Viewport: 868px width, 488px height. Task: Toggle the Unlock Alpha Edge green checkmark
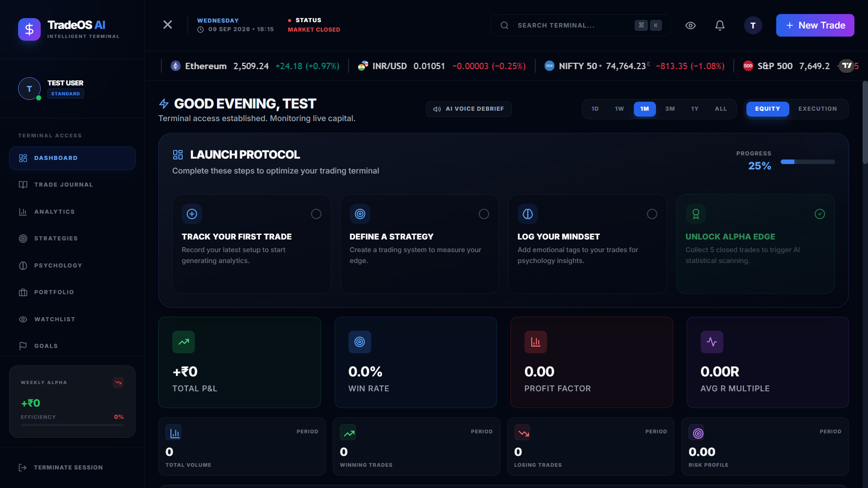[x=820, y=214]
